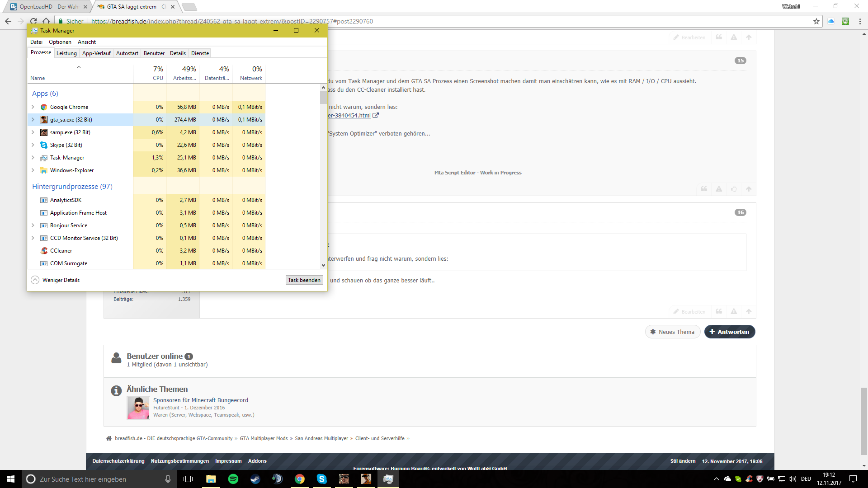Click the Skype taskbar icon

pos(322,479)
